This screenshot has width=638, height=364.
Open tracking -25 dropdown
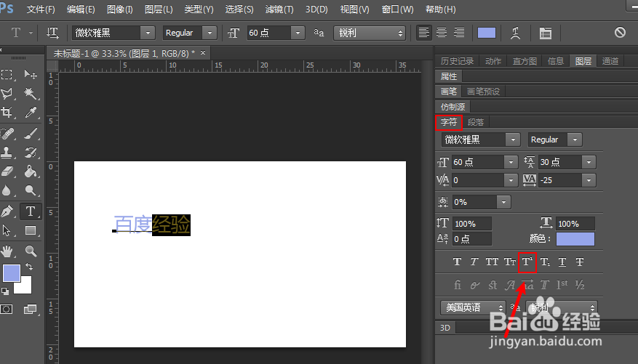[589, 180]
